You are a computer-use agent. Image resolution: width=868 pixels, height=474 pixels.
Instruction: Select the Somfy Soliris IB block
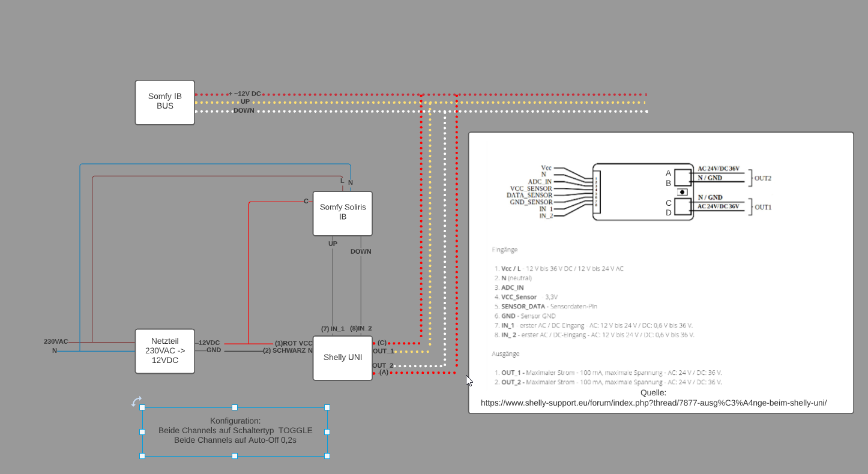click(342, 213)
